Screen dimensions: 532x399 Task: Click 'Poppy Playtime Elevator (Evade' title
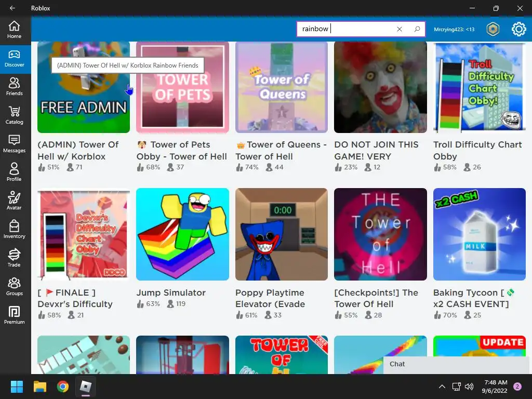coord(270,298)
